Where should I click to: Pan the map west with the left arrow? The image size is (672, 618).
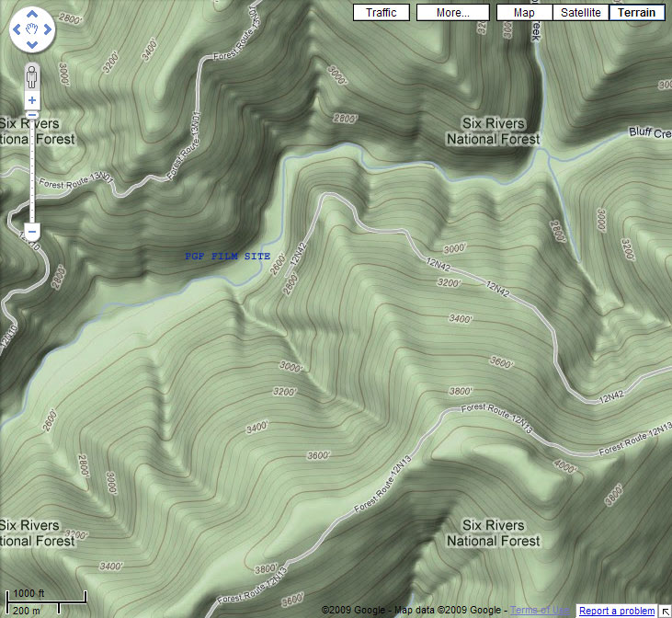tap(17, 29)
